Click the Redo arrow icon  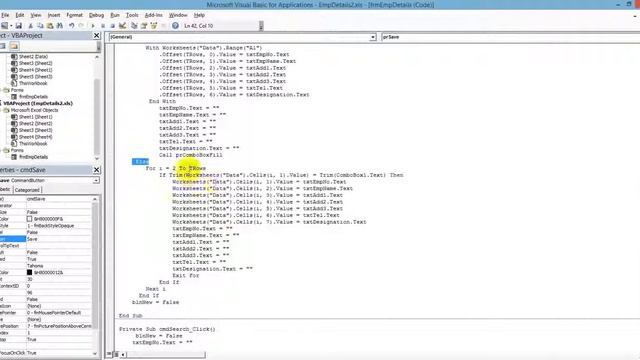point(81,26)
